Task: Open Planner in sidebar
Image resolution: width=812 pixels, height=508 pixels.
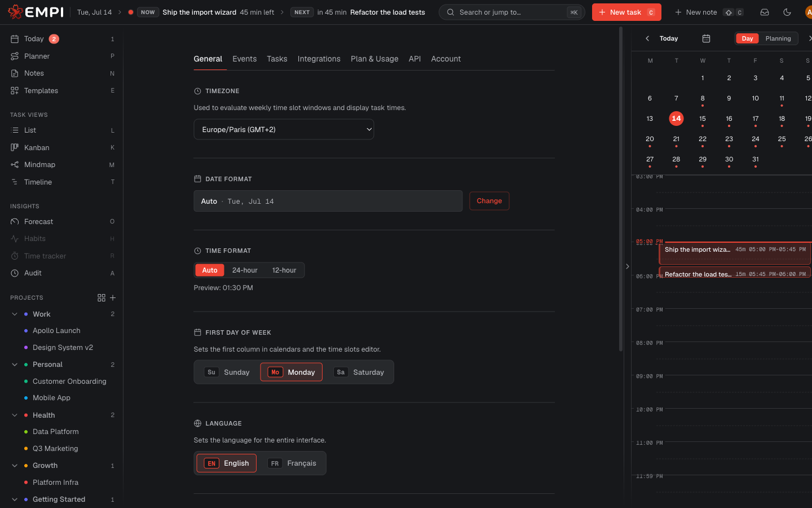Action: [x=62, y=56]
